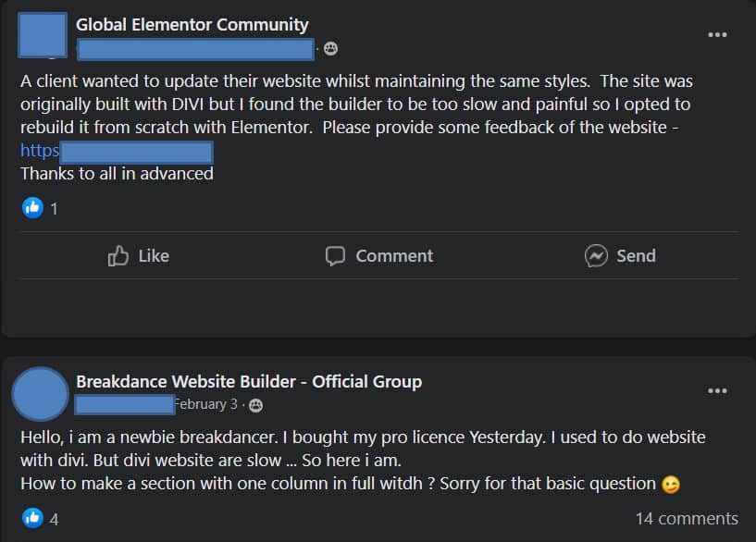
Task: Click the blue like reaction icon showing 1
Action: point(32,208)
